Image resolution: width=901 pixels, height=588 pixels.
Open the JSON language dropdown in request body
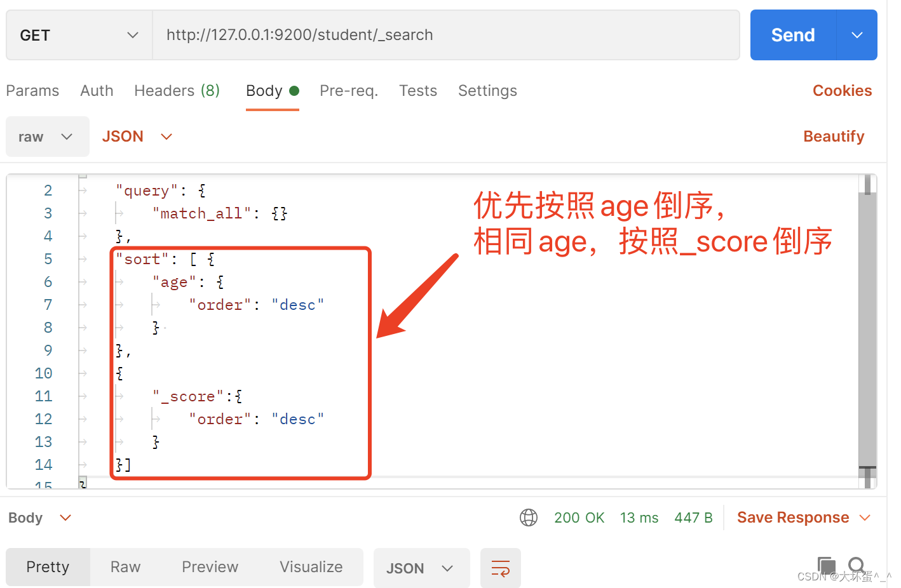click(137, 137)
